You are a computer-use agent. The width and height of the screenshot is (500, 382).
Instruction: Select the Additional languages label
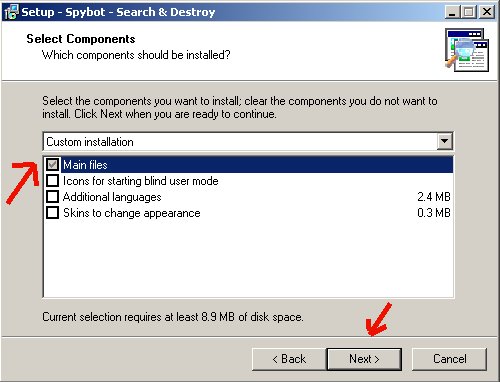(112, 197)
